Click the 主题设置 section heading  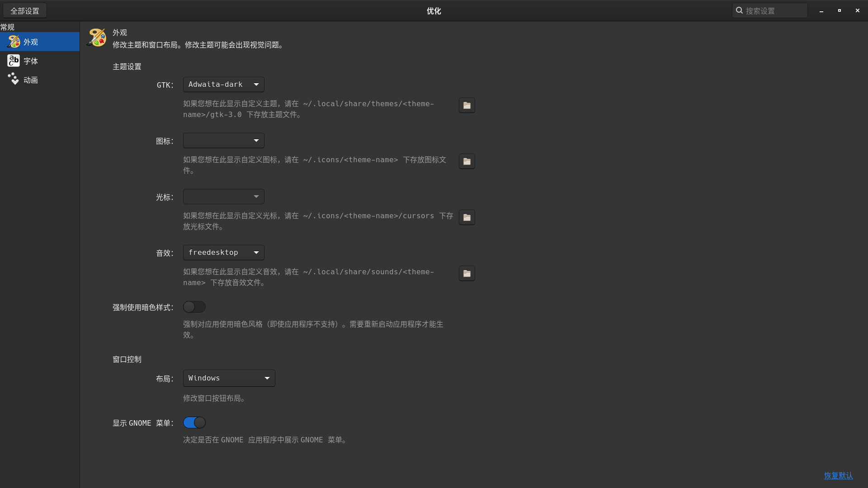coord(127,66)
